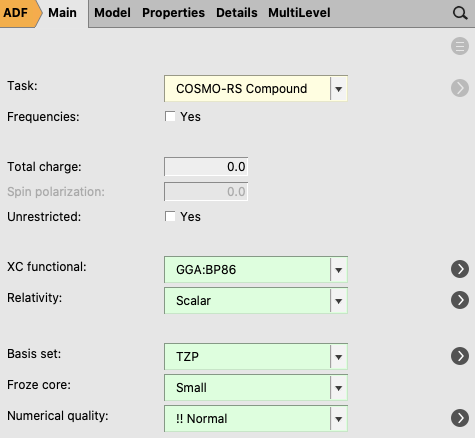This screenshot has height=438, width=475.
Task: Open the XC functional dropdown GGA:BP86
Action: click(256, 269)
